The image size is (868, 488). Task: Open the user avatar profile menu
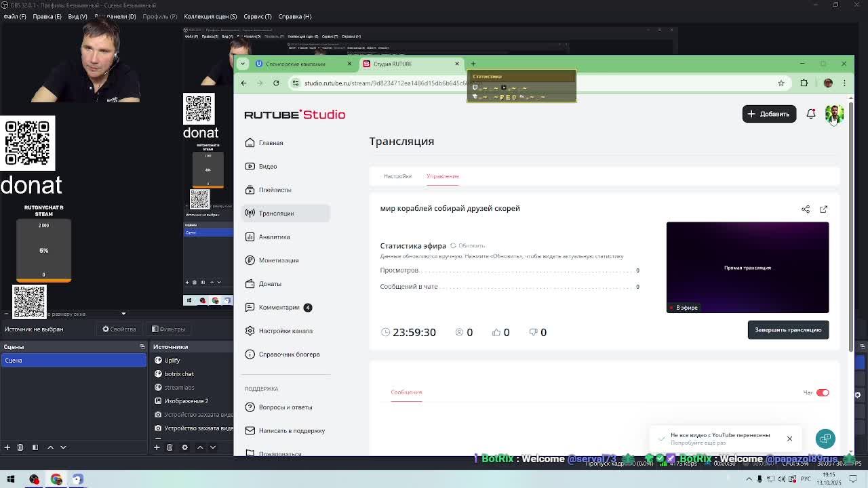pos(834,114)
